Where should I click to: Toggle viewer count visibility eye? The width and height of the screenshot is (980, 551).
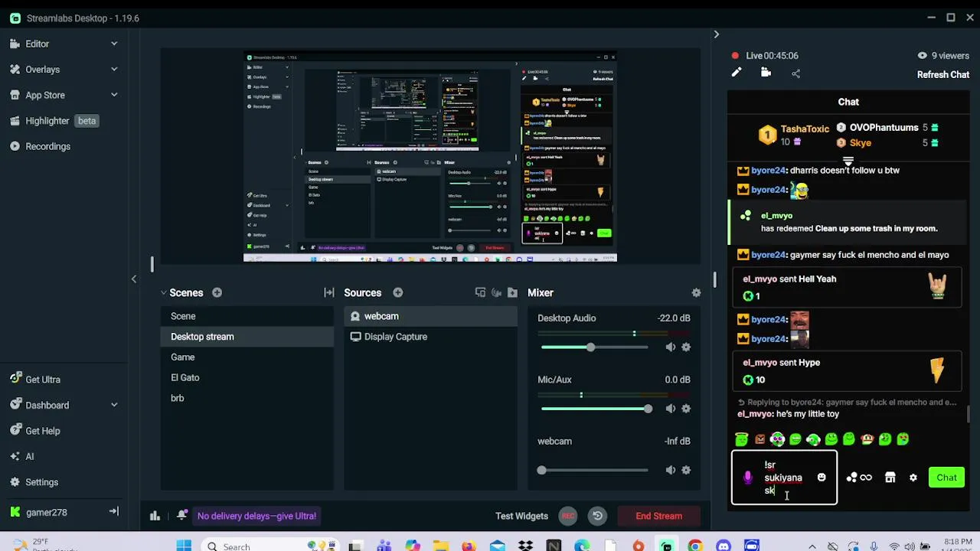pyautogui.click(x=922, y=55)
